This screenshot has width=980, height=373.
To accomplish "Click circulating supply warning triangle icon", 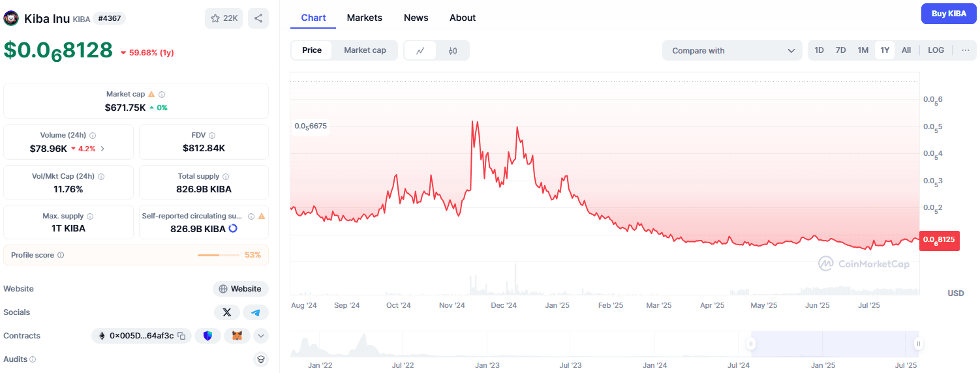I will (x=262, y=216).
